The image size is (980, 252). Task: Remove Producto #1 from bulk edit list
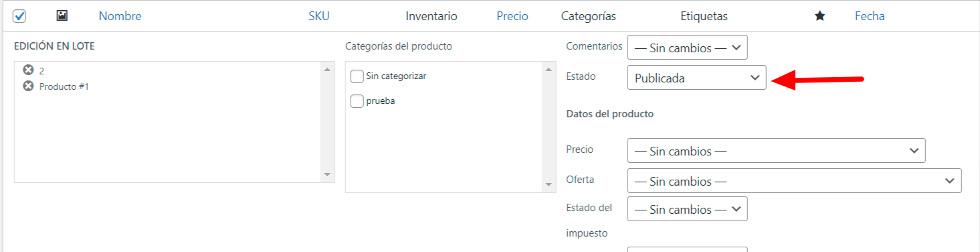click(28, 86)
